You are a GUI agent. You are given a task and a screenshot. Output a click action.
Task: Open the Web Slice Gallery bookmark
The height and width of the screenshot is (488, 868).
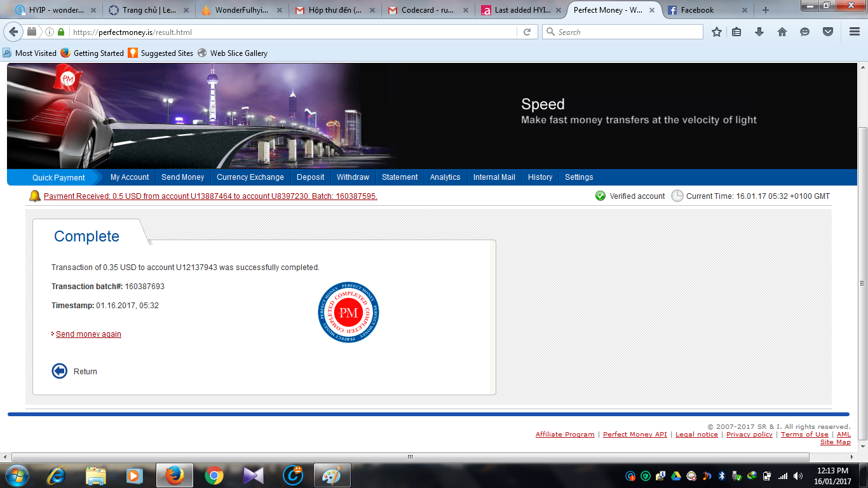click(233, 53)
